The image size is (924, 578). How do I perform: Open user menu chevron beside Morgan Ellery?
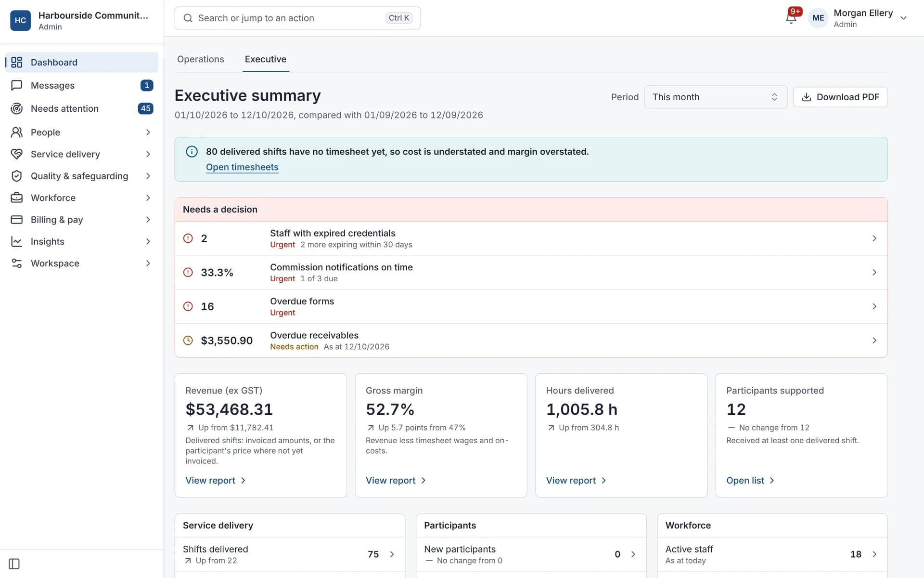tap(903, 18)
